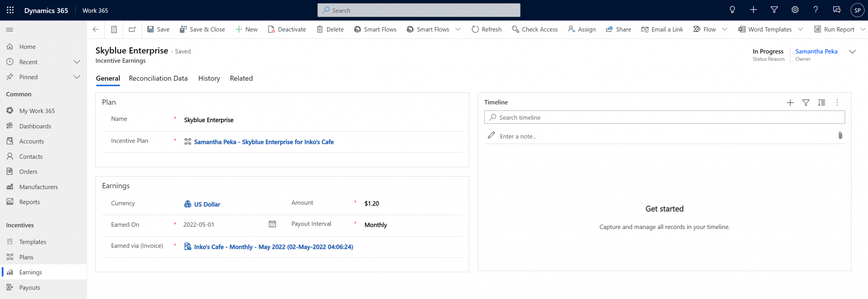This screenshot has width=868, height=299.
Task: Open the Dynamics 365 app launcher grid
Action: tap(10, 10)
